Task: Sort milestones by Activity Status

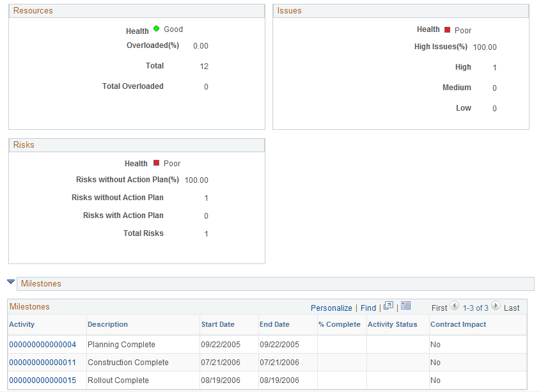Action: click(x=392, y=324)
